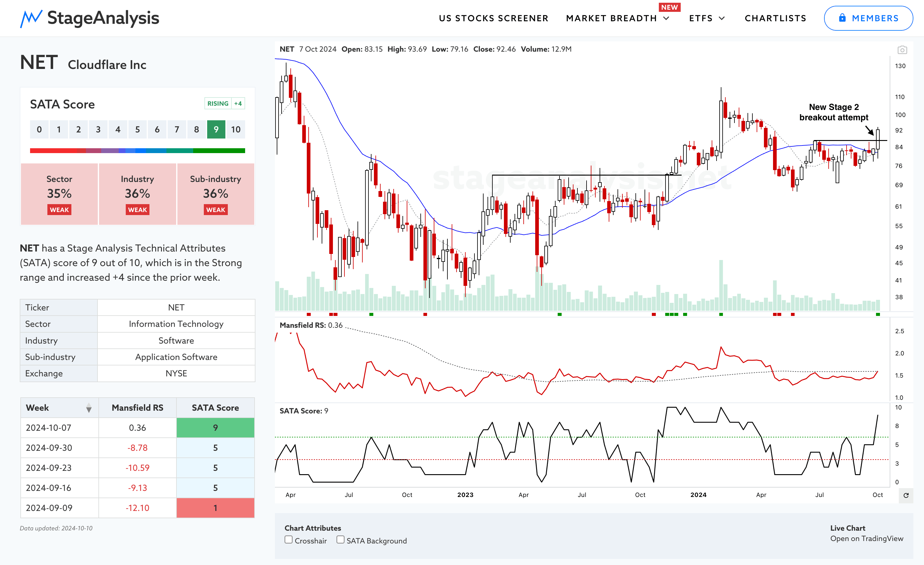
Task: Click the Application Software sub-industry cell
Action: pyautogui.click(x=176, y=357)
